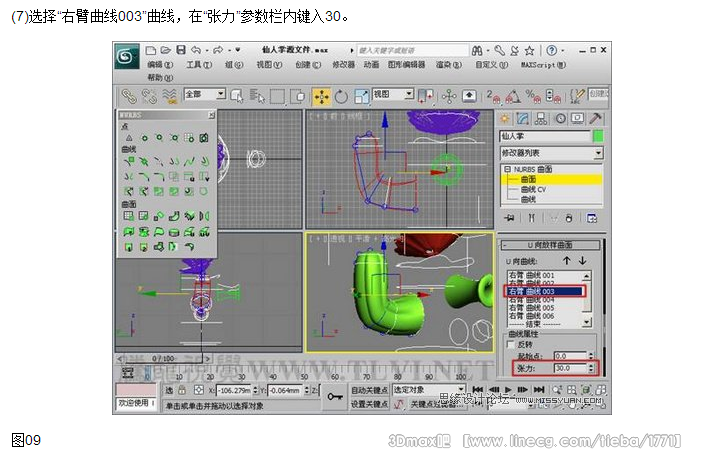
Task: Select 右臂 曲线 003 in the list
Action: pos(545,291)
